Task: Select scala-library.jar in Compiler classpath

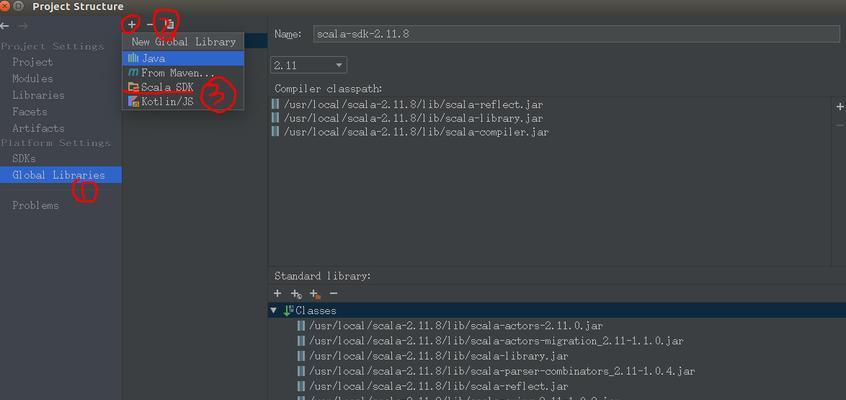Action: (413, 118)
